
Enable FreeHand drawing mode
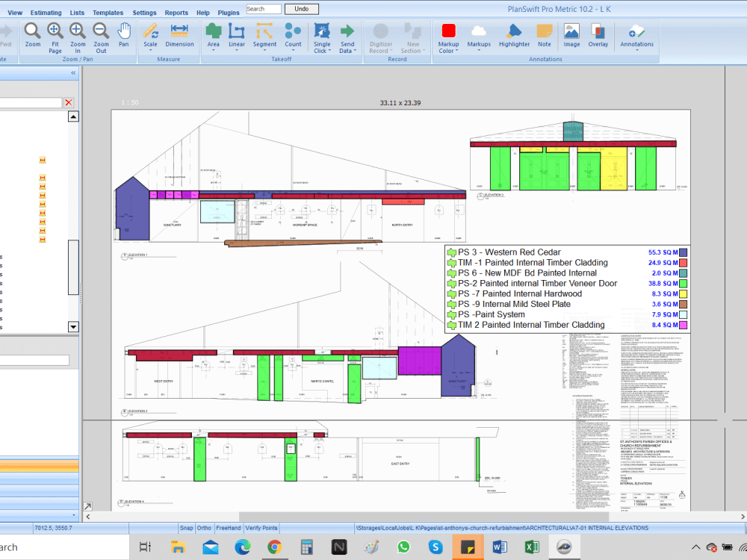228,528
